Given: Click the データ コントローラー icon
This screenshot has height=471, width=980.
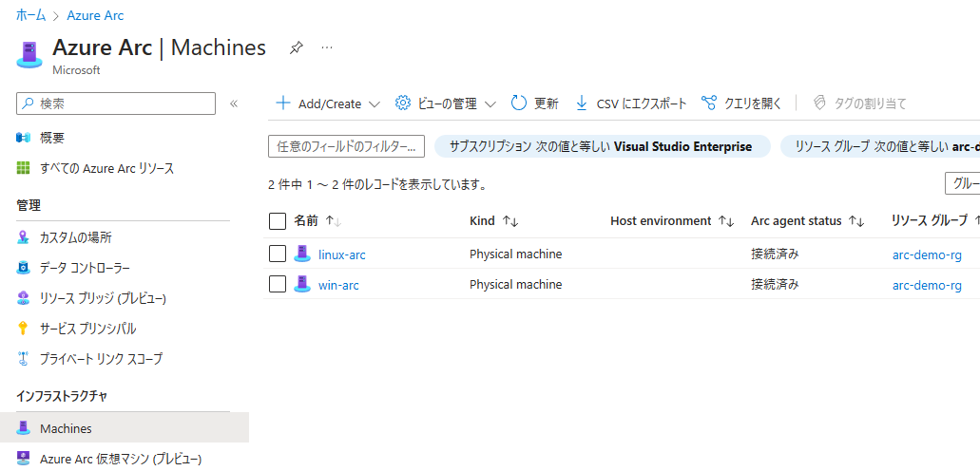Looking at the screenshot, I should (23, 268).
